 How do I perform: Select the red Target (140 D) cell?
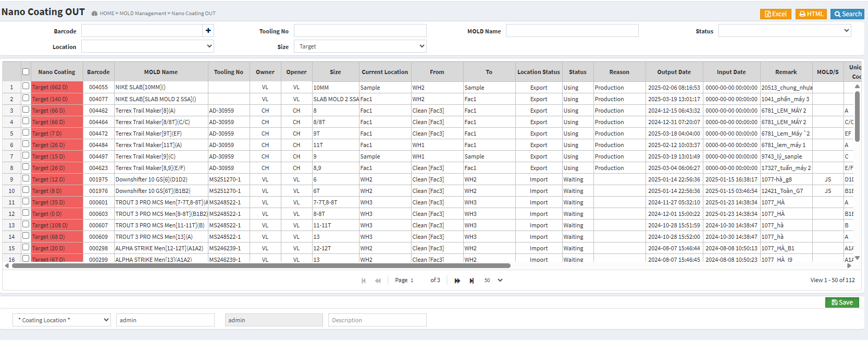click(57, 99)
